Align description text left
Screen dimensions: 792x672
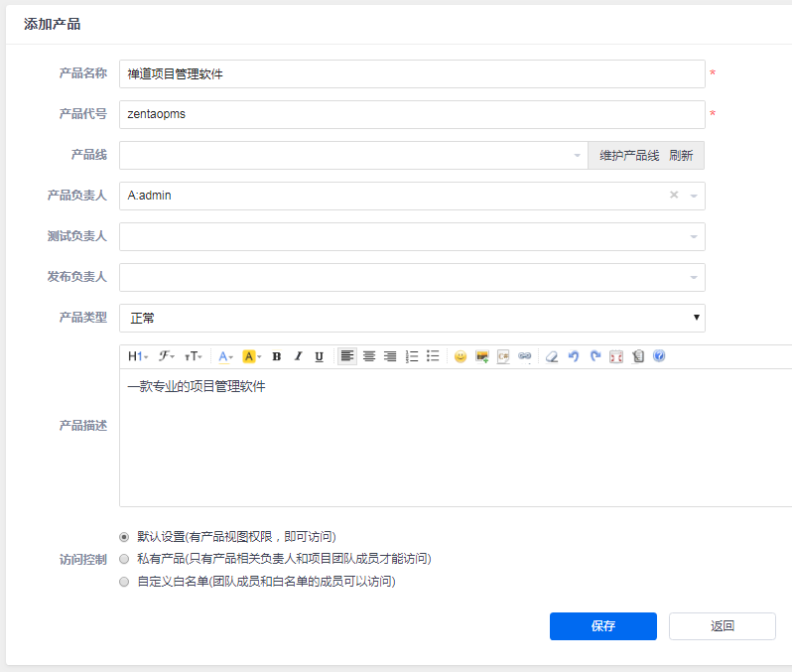347,356
